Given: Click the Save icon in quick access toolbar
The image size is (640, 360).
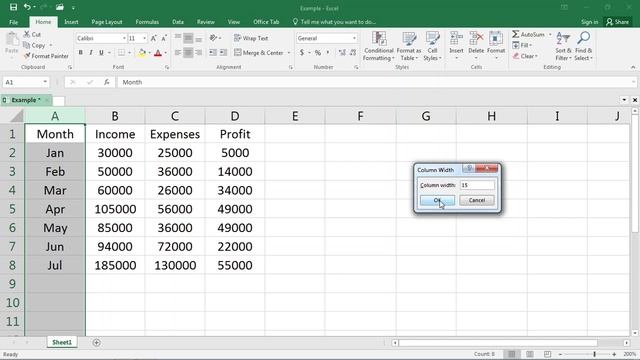Looking at the screenshot, I should (x=13, y=7).
